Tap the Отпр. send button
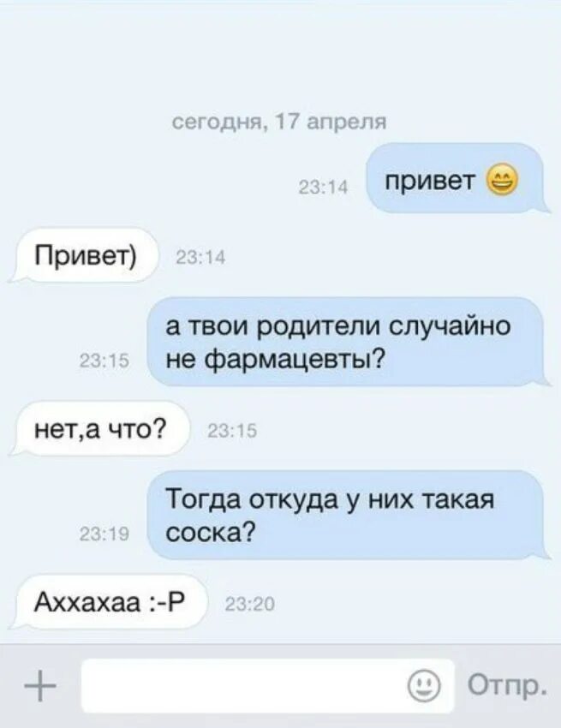The image size is (561, 728). (x=505, y=686)
